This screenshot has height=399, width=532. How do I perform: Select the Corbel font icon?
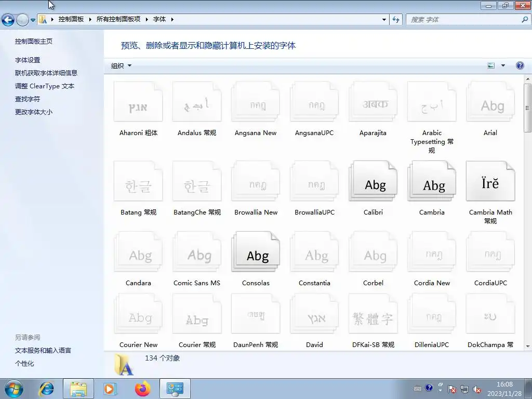[x=373, y=252]
